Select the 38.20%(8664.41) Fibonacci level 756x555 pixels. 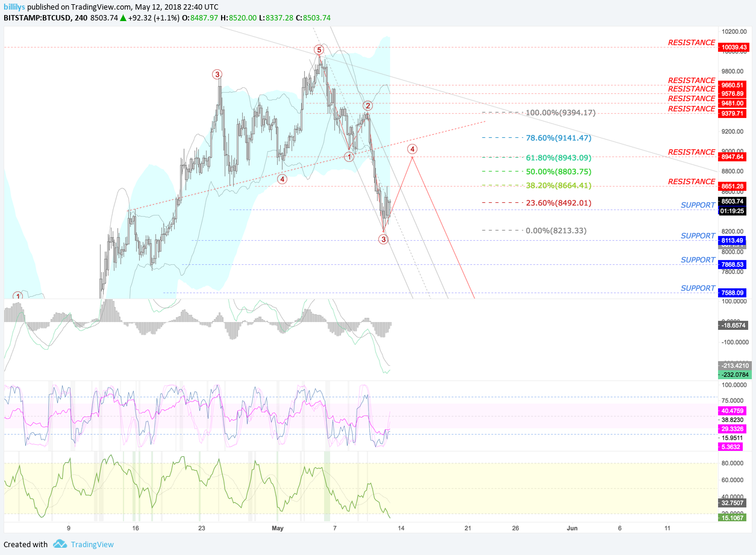[558, 185]
